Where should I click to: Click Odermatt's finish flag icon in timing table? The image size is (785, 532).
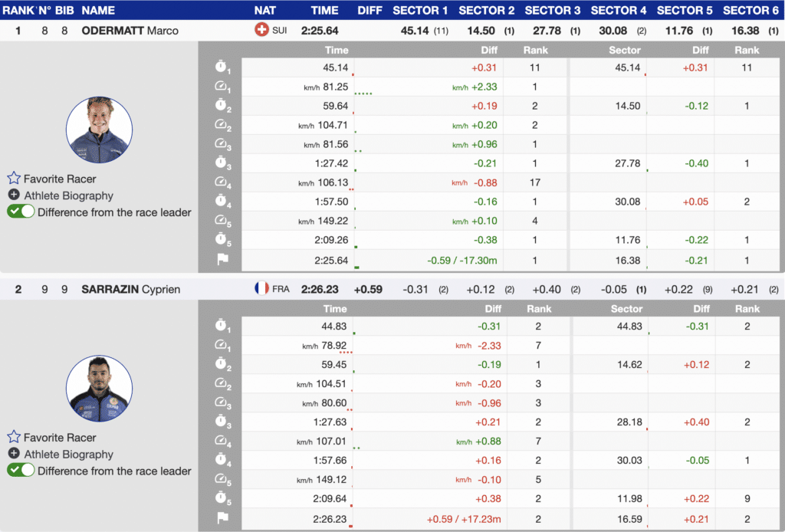[x=222, y=261]
